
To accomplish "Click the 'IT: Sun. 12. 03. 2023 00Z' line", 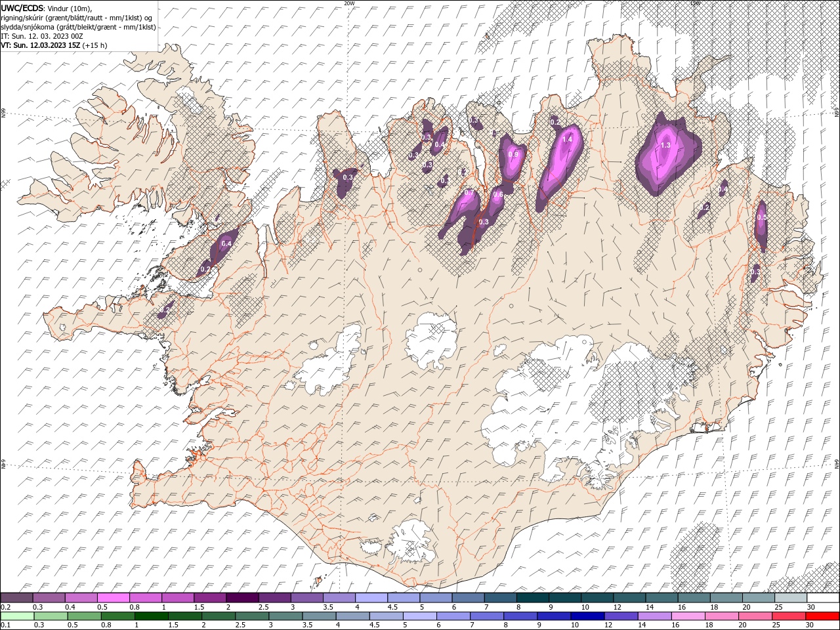I will (41, 35).
